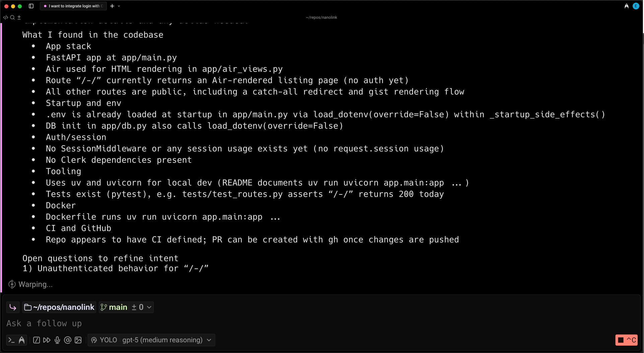Add a new tab with plus button
The height and width of the screenshot is (353, 644).
click(x=112, y=6)
